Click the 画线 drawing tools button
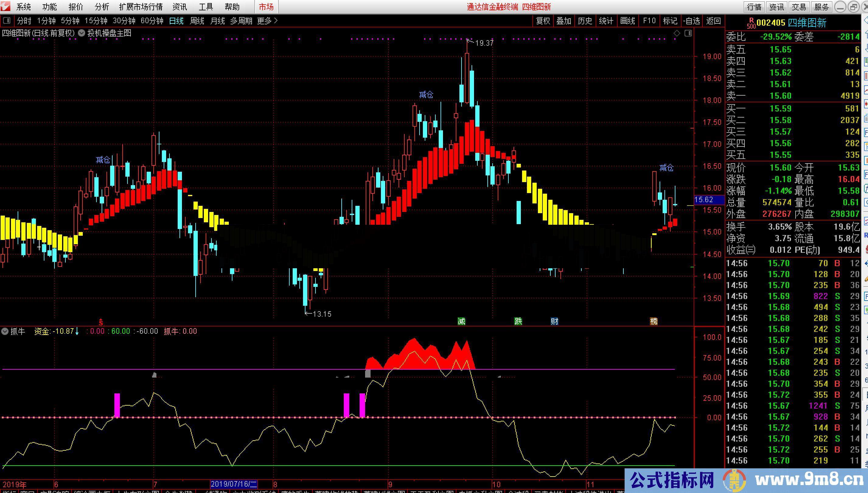This screenshot has width=868, height=493. tap(627, 21)
